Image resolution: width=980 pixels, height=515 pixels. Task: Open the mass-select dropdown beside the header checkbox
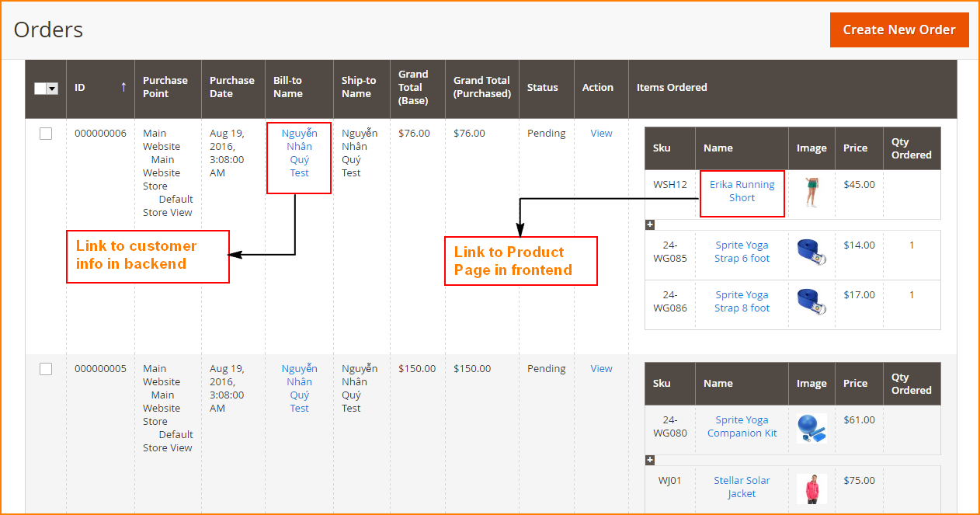click(52, 88)
